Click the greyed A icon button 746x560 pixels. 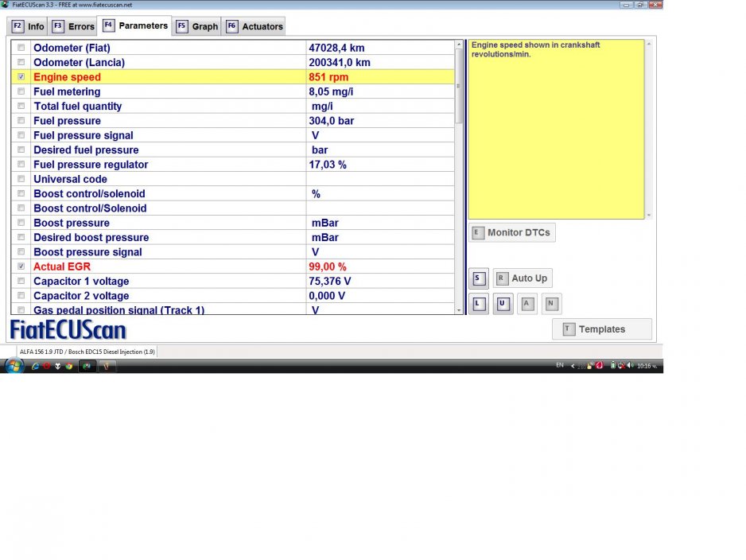click(526, 304)
